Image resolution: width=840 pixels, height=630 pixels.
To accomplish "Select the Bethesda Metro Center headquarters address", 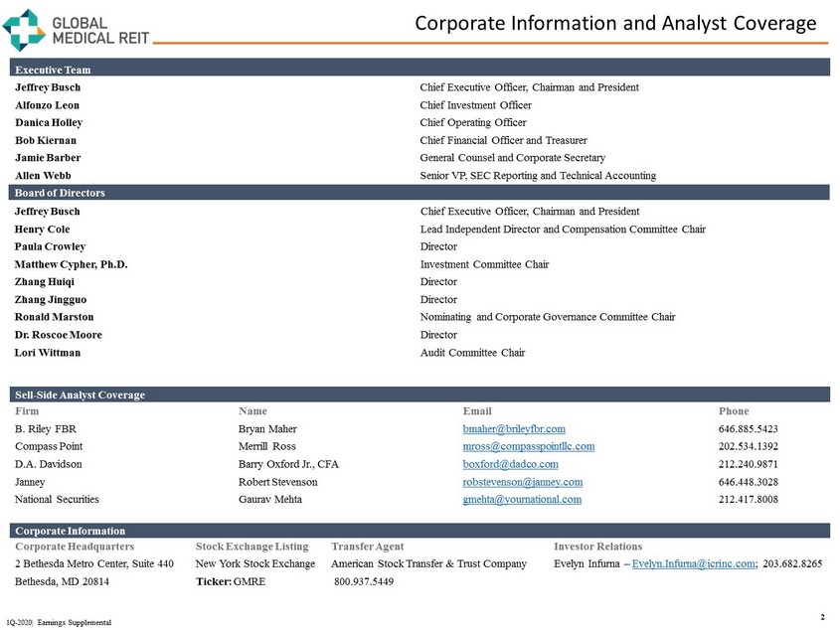I will (x=94, y=564).
